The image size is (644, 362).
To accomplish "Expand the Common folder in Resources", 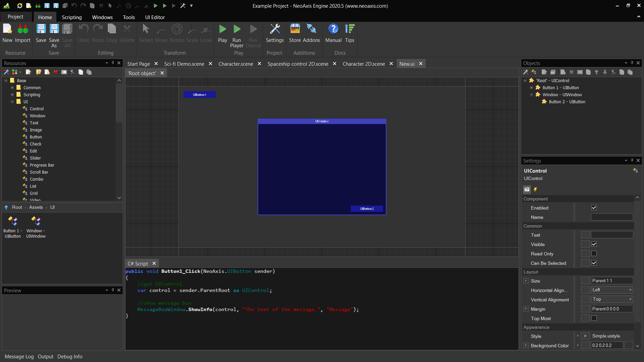I will coord(12,88).
